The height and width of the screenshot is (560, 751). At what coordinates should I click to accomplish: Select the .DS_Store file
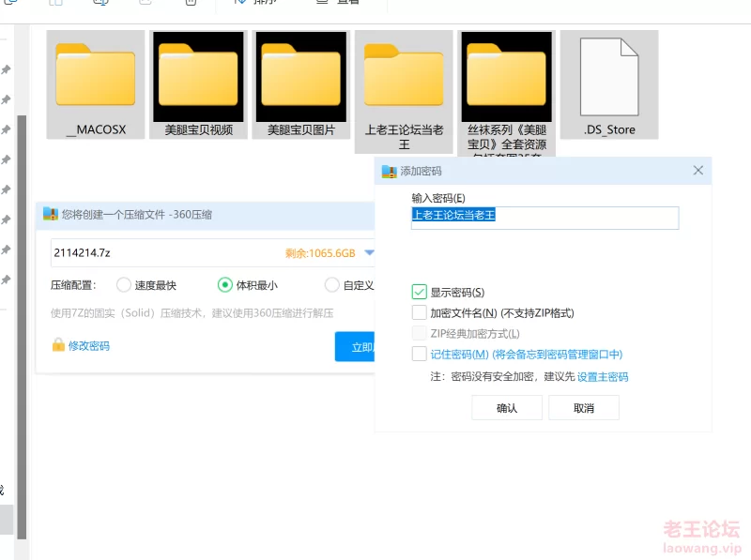click(x=609, y=84)
